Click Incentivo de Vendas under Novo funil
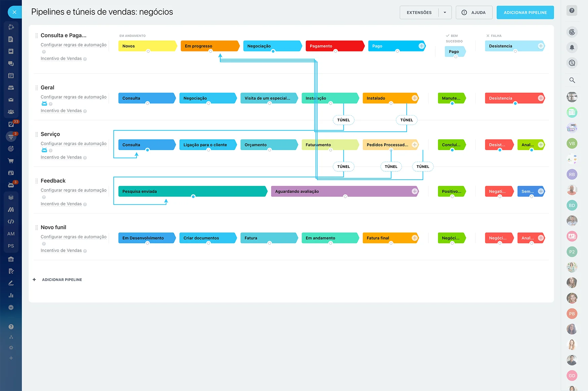 pos(61,250)
